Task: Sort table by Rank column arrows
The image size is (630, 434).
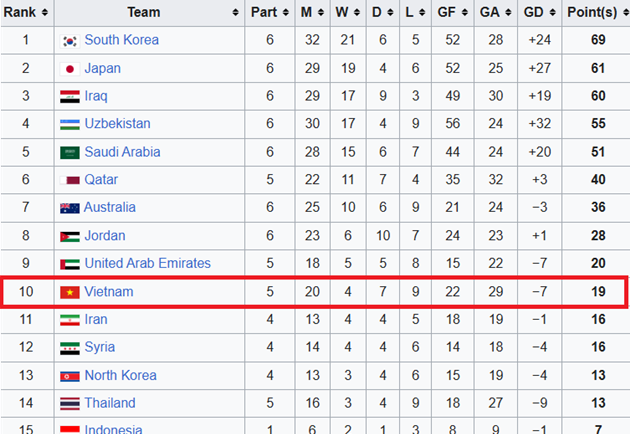Action: tap(45, 13)
